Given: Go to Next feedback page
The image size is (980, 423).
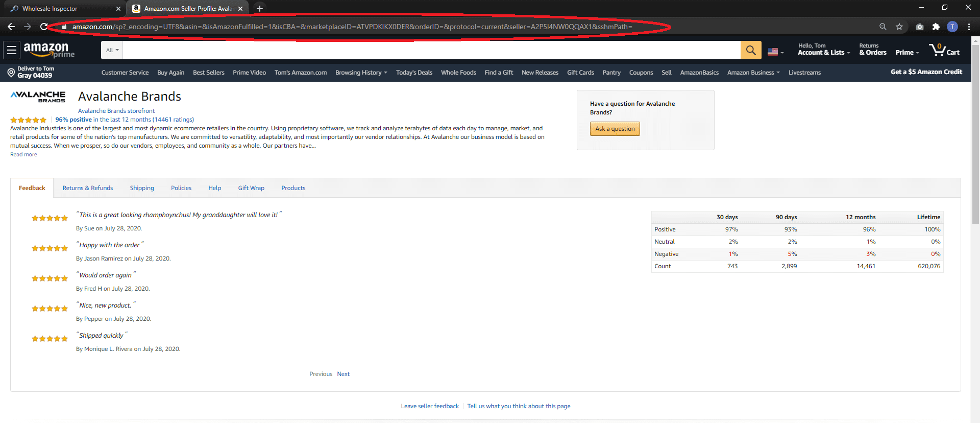Looking at the screenshot, I should pyautogui.click(x=343, y=374).
